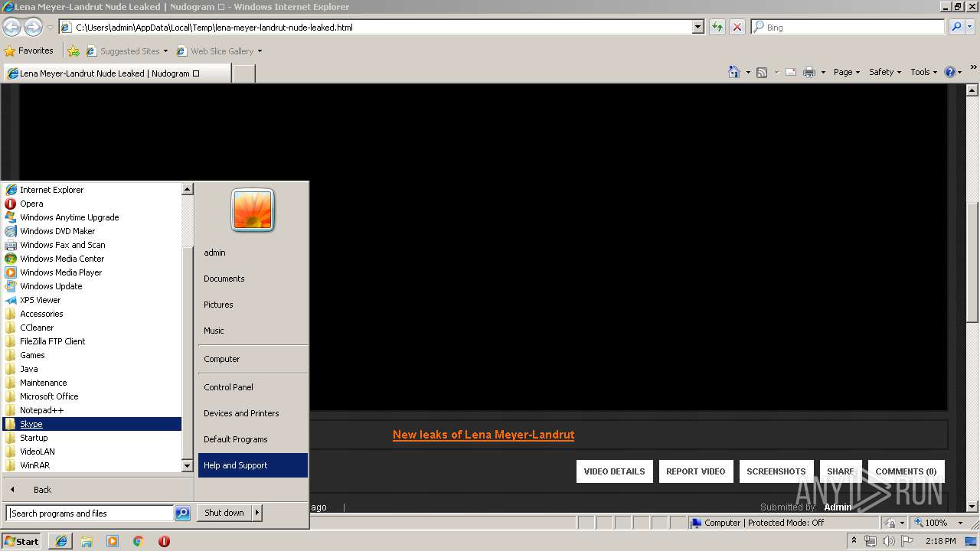The image size is (980, 551).
Task: Open New leaks of Lena Meyer-Landrut link
Action: tap(483, 435)
